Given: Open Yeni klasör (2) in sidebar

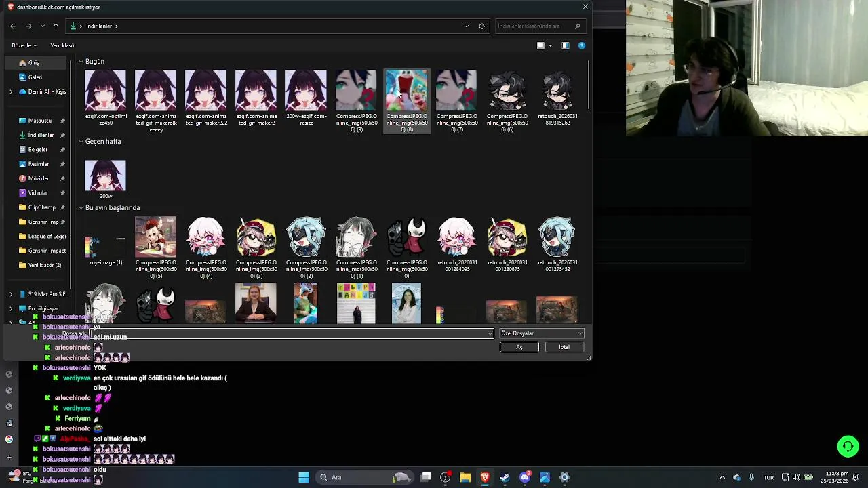Looking at the screenshot, I should [x=41, y=265].
